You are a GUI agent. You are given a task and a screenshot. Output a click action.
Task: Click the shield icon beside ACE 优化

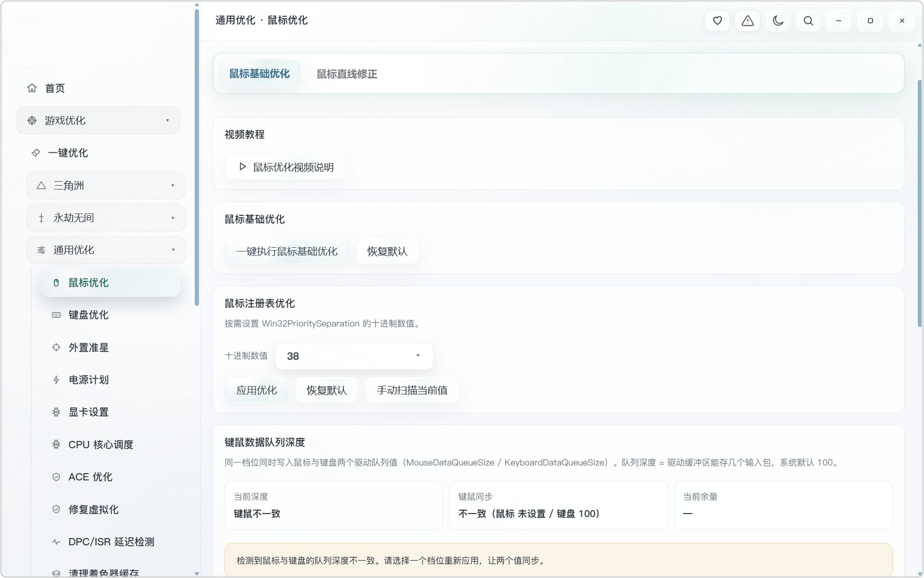click(56, 477)
